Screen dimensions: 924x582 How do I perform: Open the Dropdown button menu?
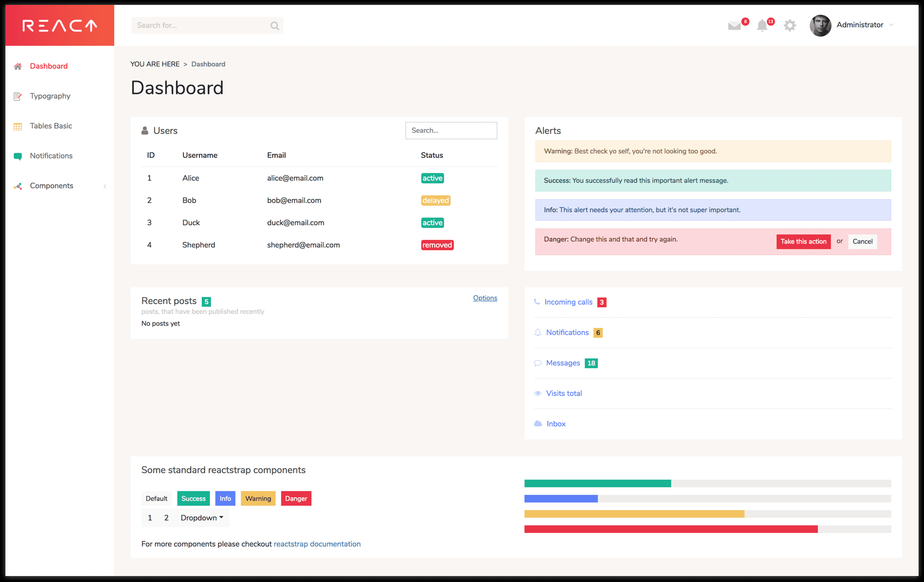pos(202,518)
